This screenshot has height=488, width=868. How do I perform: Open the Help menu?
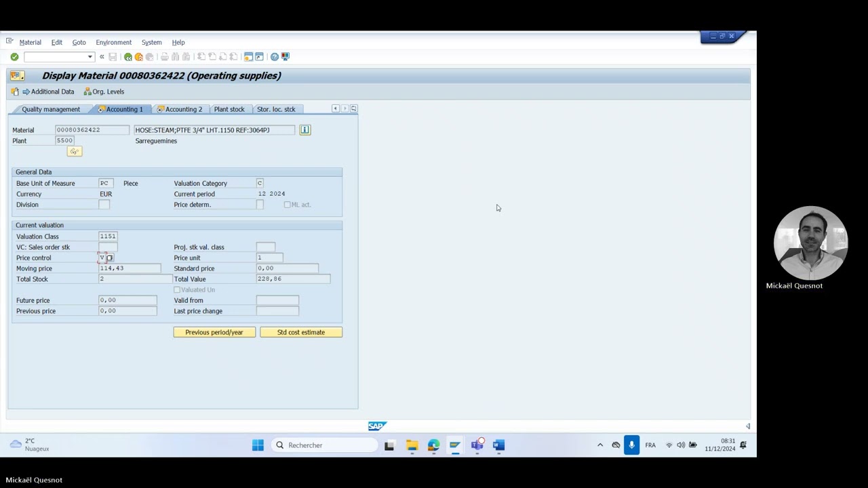tap(178, 42)
